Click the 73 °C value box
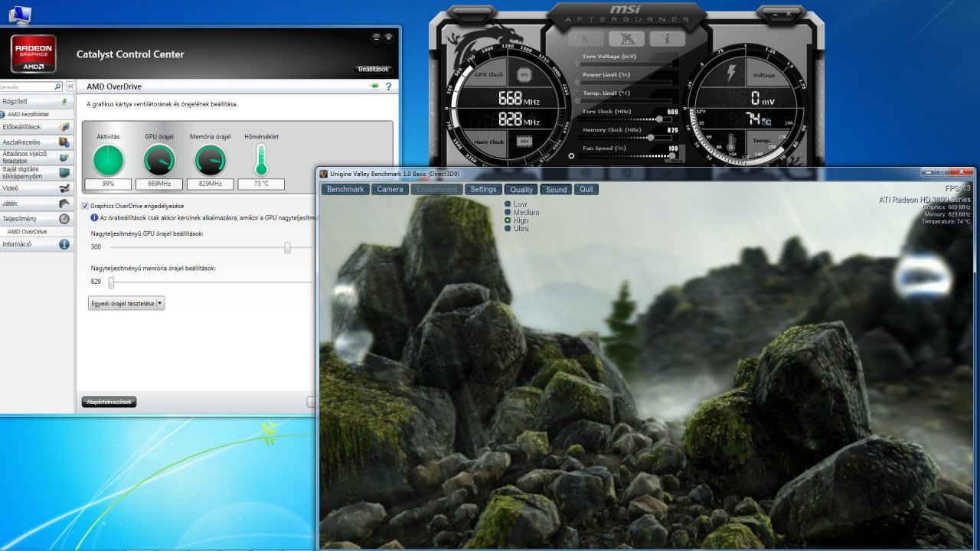Viewport: 980px width, 551px height. [261, 184]
